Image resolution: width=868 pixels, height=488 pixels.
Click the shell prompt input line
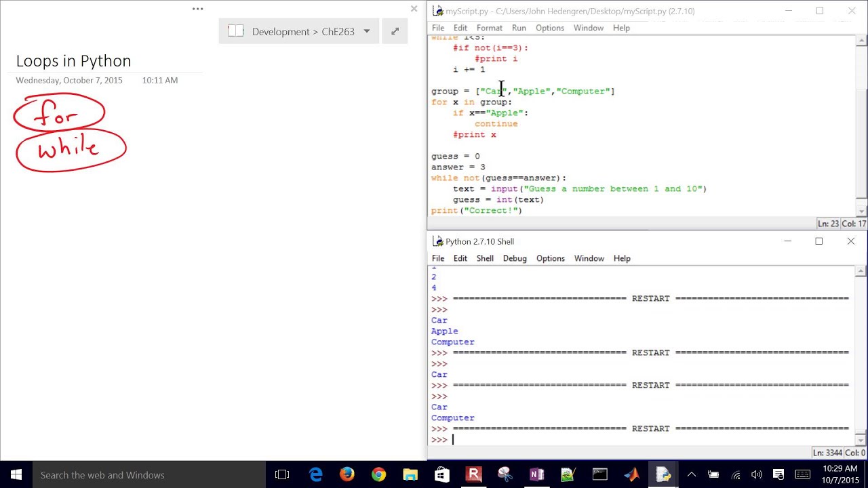click(643, 439)
